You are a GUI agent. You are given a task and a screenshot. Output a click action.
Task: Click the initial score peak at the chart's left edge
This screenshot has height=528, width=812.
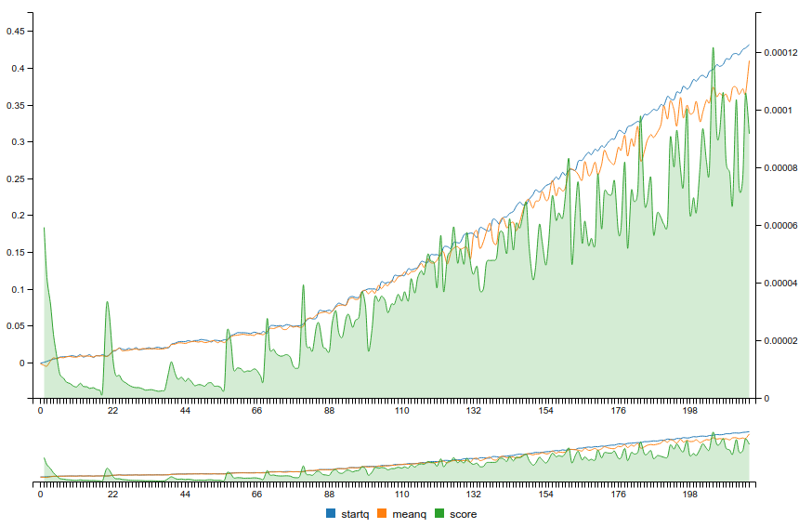coord(45,229)
